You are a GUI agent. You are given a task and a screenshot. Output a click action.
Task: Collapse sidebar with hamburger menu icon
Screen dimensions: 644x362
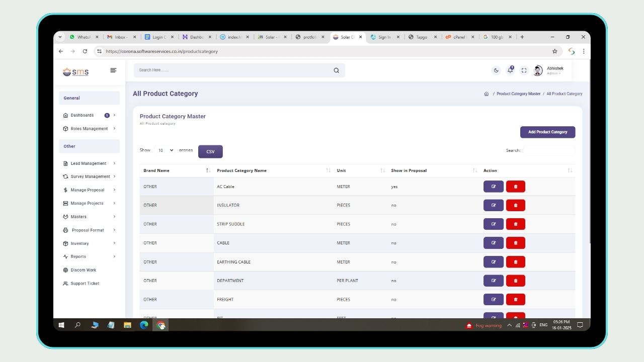coord(113,70)
